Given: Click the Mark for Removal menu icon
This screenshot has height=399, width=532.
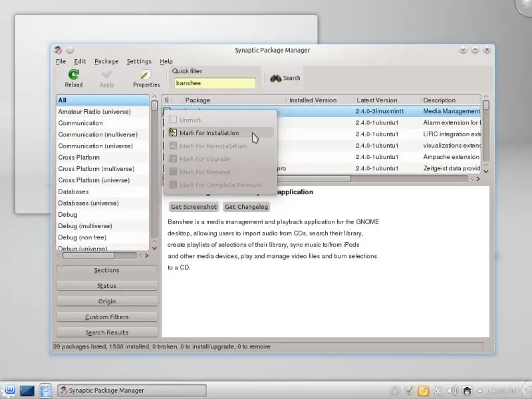Looking at the screenshot, I should [173, 172].
